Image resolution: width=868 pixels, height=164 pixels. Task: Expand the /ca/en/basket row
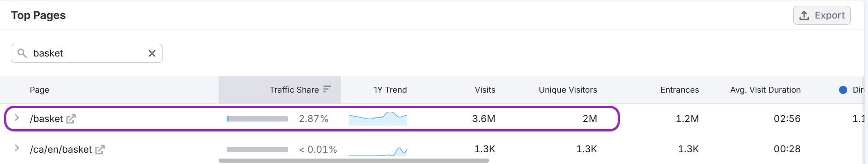click(x=17, y=148)
